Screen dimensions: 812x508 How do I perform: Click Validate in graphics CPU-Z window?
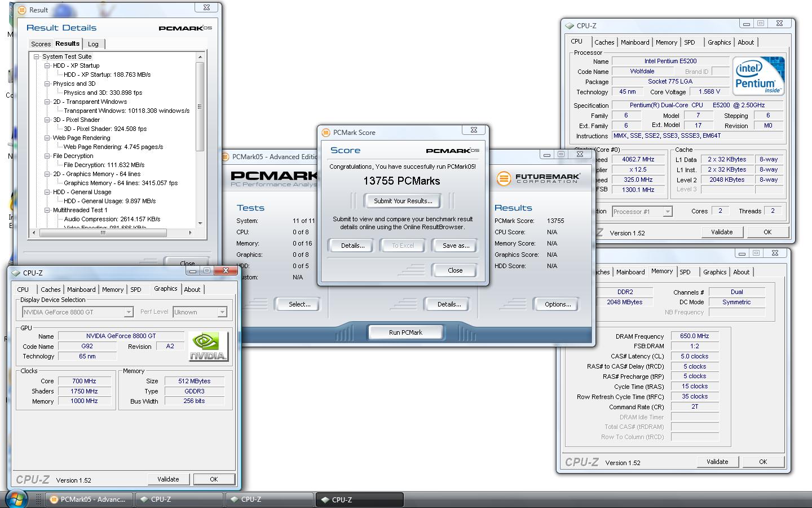click(168, 479)
